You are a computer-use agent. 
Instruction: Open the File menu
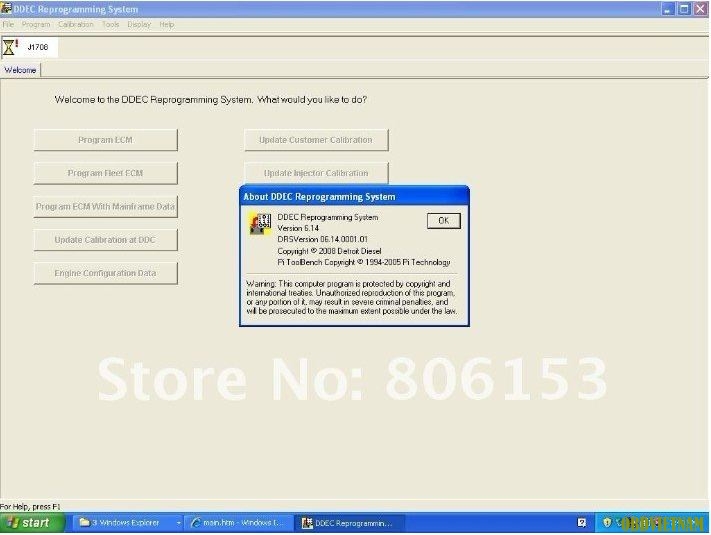point(8,24)
